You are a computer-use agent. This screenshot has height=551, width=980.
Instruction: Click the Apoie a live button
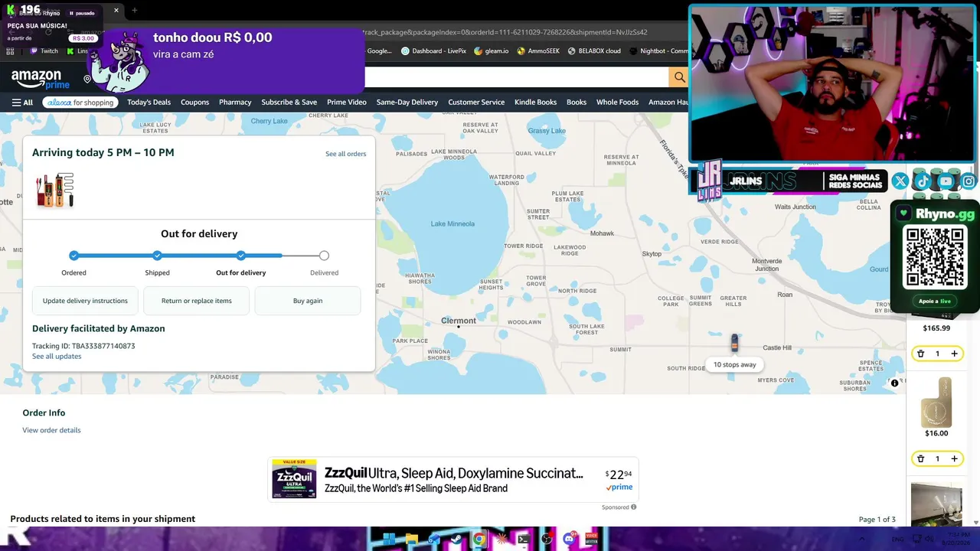[x=934, y=301]
